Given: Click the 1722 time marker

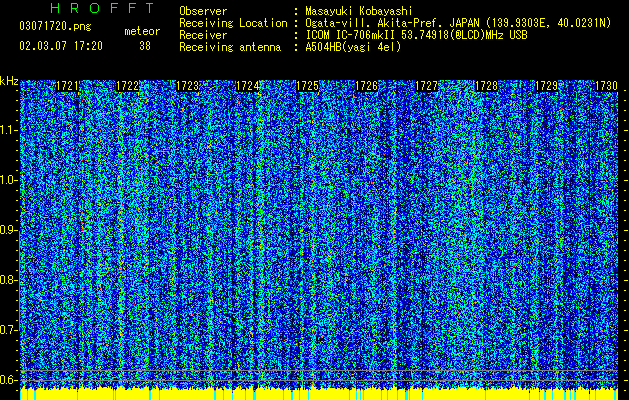Looking at the screenshot, I should (x=127, y=86).
